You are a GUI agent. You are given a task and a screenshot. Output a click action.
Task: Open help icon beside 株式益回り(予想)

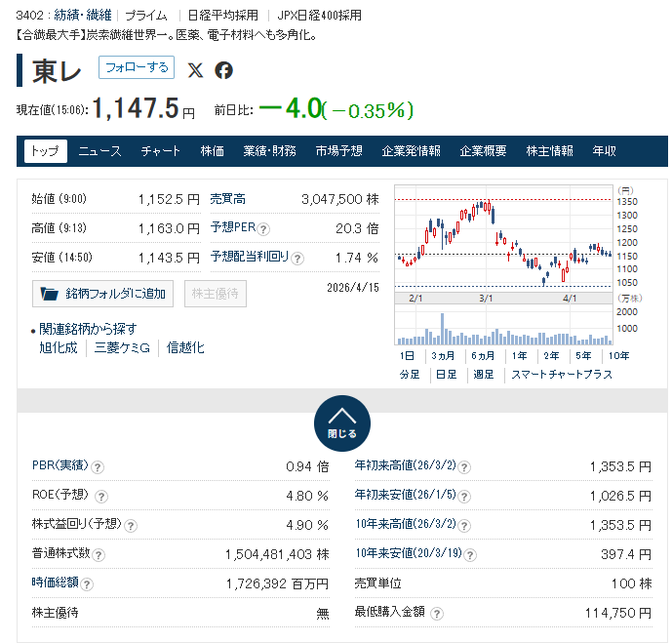click(x=131, y=526)
